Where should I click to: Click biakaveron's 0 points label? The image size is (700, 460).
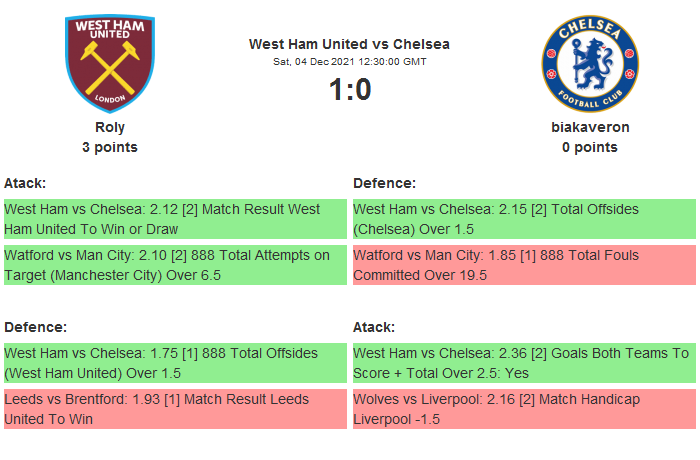pyautogui.click(x=590, y=147)
